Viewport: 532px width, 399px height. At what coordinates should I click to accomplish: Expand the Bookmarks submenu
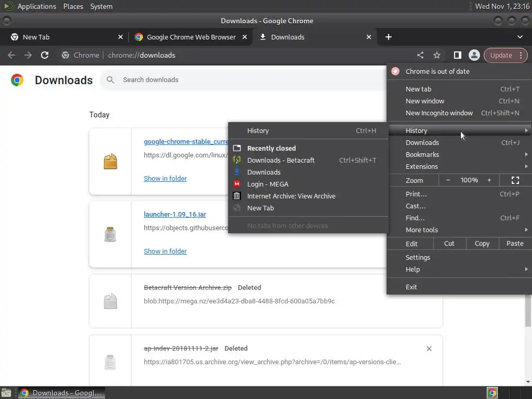pos(459,154)
